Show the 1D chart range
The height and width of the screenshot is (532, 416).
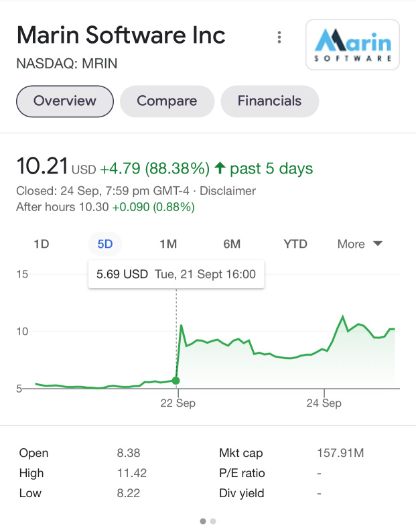point(42,244)
